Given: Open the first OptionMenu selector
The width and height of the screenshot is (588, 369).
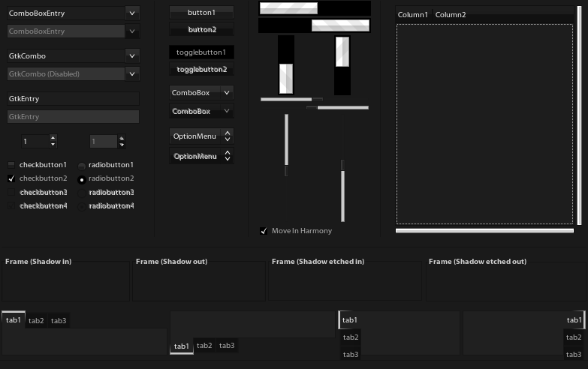Looking at the screenshot, I should click(x=201, y=136).
